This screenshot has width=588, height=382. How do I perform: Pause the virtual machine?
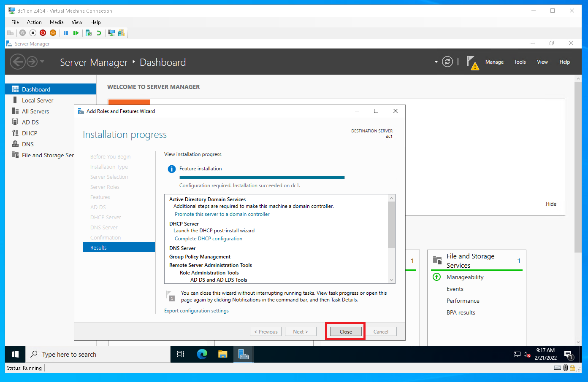point(66,33)
